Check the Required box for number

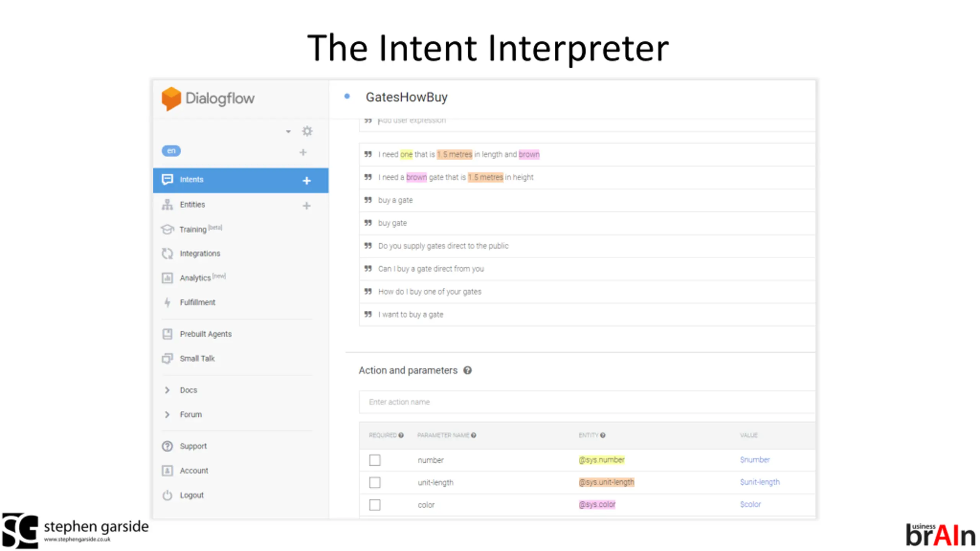coord(375,460)
